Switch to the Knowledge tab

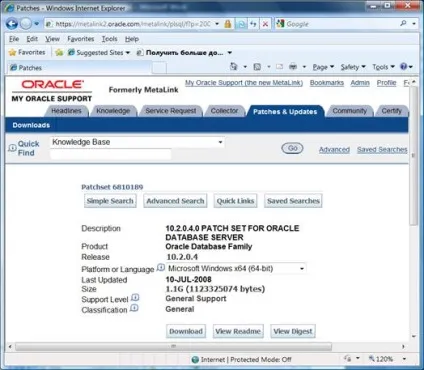coord(113,111)
